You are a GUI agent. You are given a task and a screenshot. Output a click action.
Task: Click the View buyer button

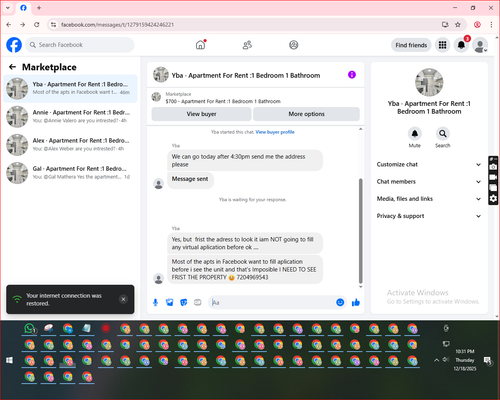tap(201, 114)
